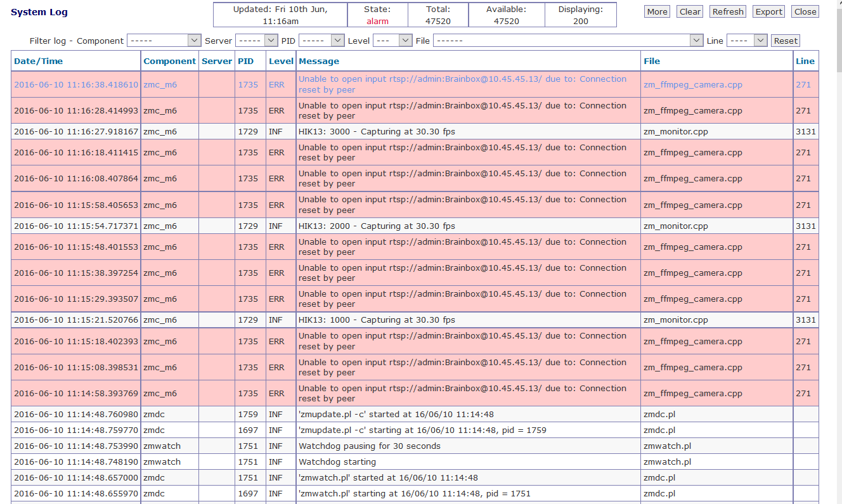The width and height of the screenshot is (842, 504).
Task: Click the 'Watchdog starting' message
Action: click(337, 462)
